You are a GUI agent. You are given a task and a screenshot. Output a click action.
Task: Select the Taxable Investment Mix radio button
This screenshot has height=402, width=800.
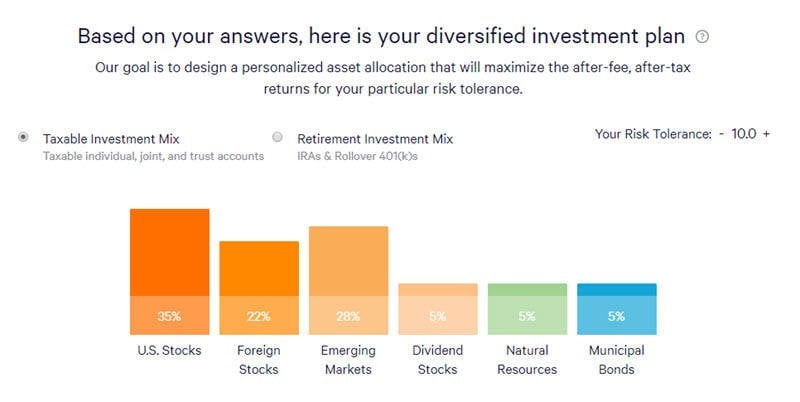[23, 137]
